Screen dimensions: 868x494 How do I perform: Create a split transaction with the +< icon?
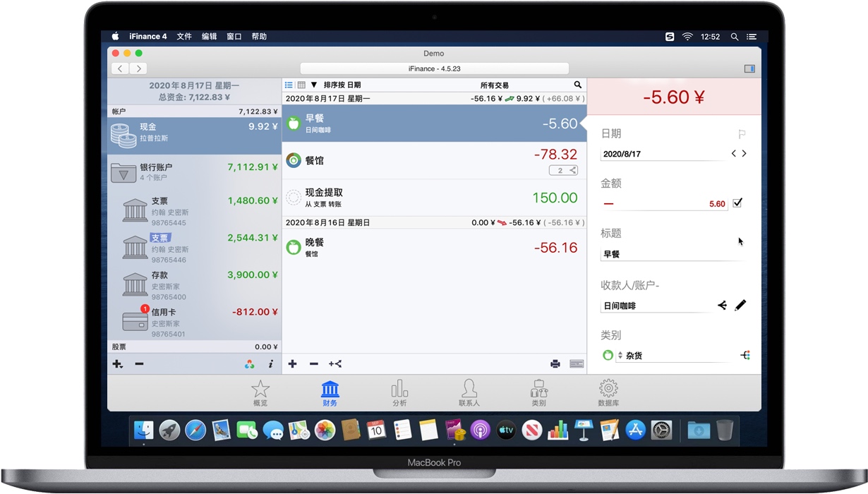334,363
